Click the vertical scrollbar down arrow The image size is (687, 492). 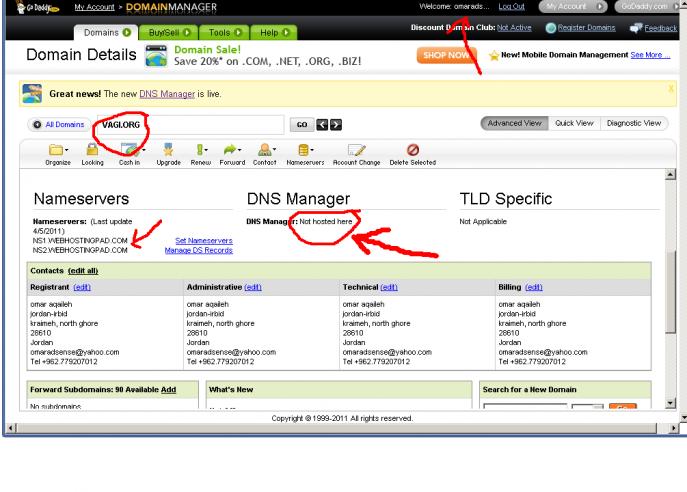pos(670,404)
